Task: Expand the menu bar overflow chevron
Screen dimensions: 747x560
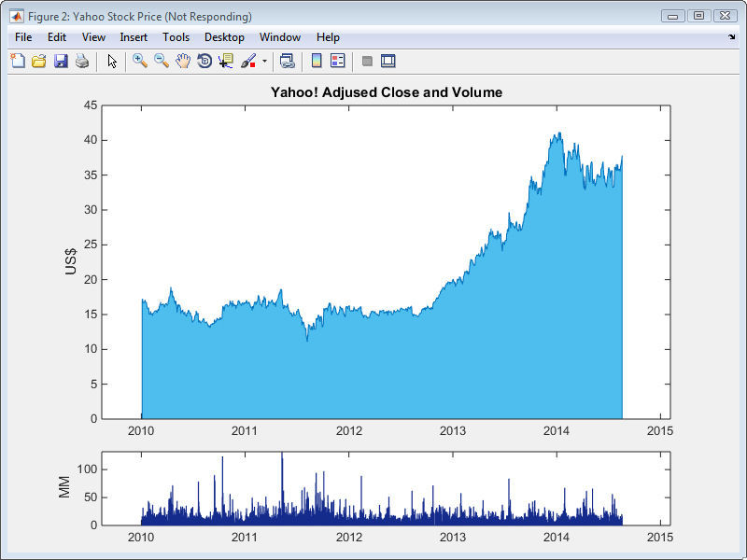Action: click(731, 37)
